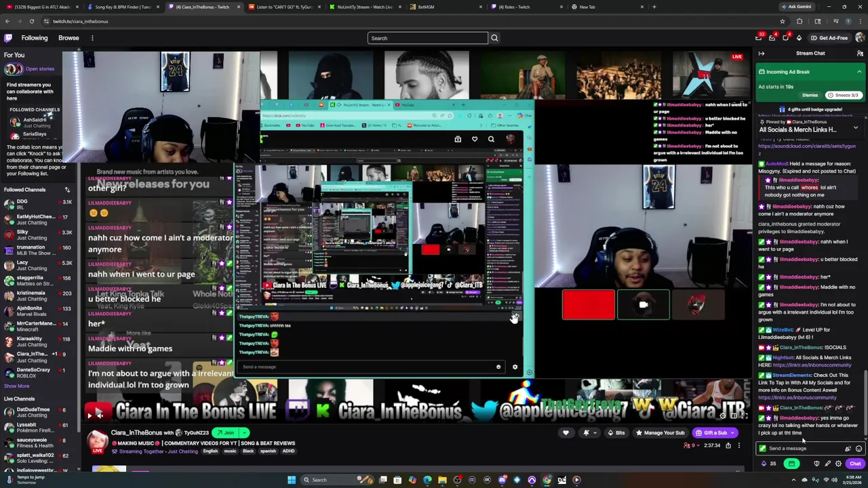Open the dropdown arrow beside Join
868x488 pixels.
244,432
